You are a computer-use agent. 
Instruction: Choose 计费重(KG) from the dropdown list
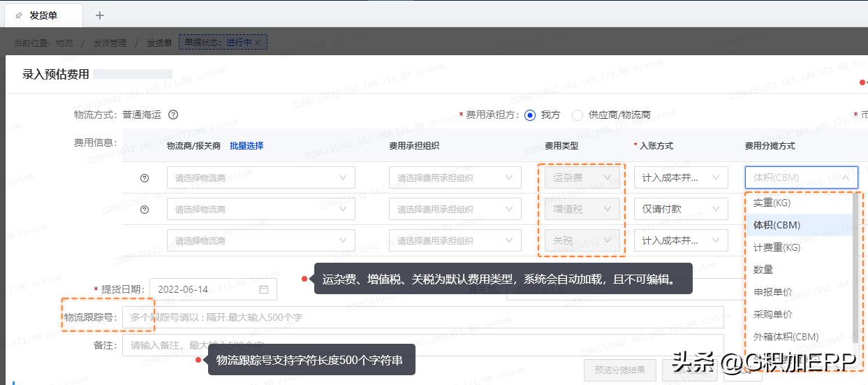click(x=799, y=247)
